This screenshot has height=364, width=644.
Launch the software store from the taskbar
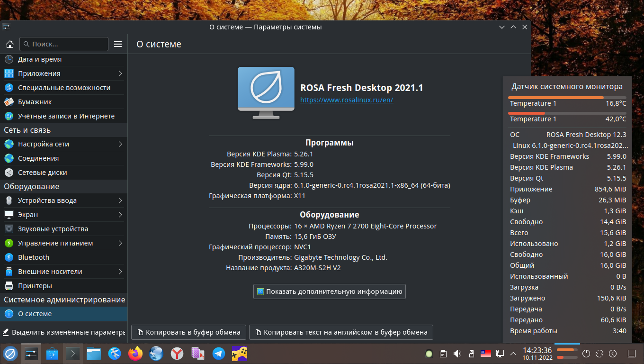pyautogui.click(x=52, y=354)
